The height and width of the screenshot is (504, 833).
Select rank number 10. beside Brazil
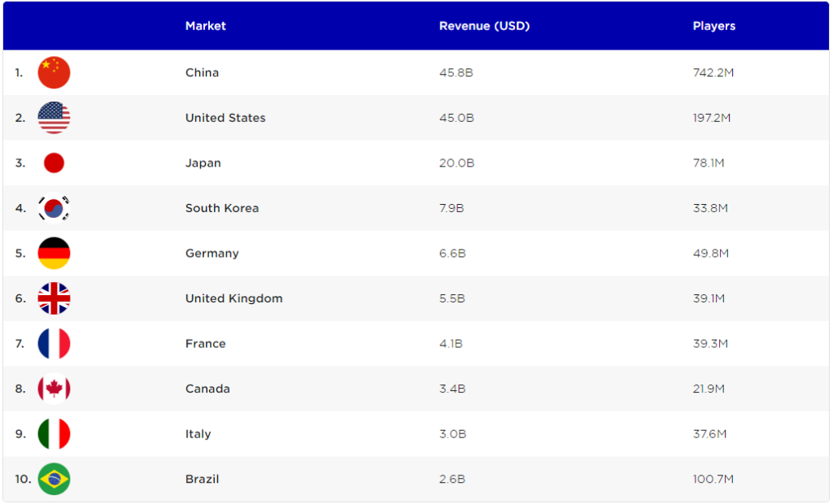pos(23,479)
